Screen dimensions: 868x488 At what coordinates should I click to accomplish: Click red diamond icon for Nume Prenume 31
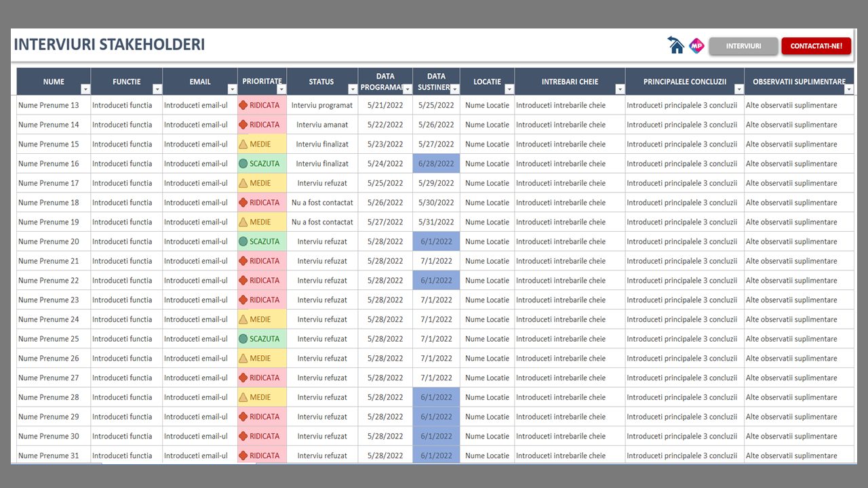tap(243, 456)
